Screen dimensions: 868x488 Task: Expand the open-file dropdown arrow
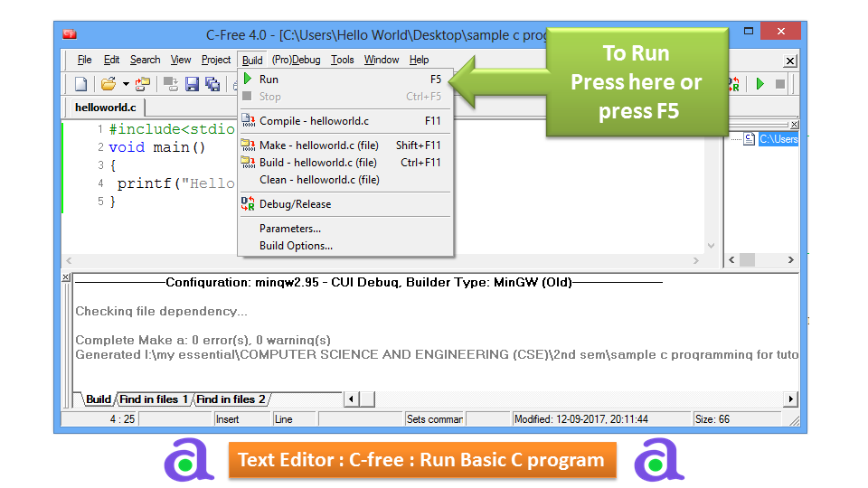[x=126, y=84]
